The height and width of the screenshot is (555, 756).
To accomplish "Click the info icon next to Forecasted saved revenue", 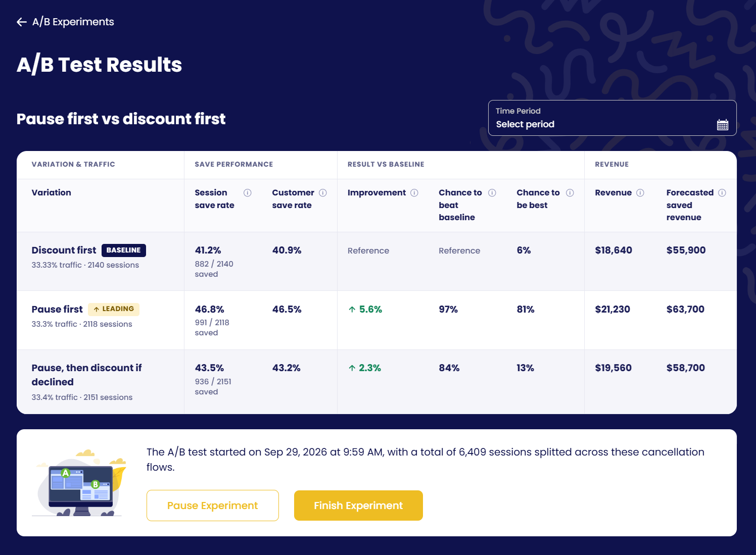I will point(722,192).
